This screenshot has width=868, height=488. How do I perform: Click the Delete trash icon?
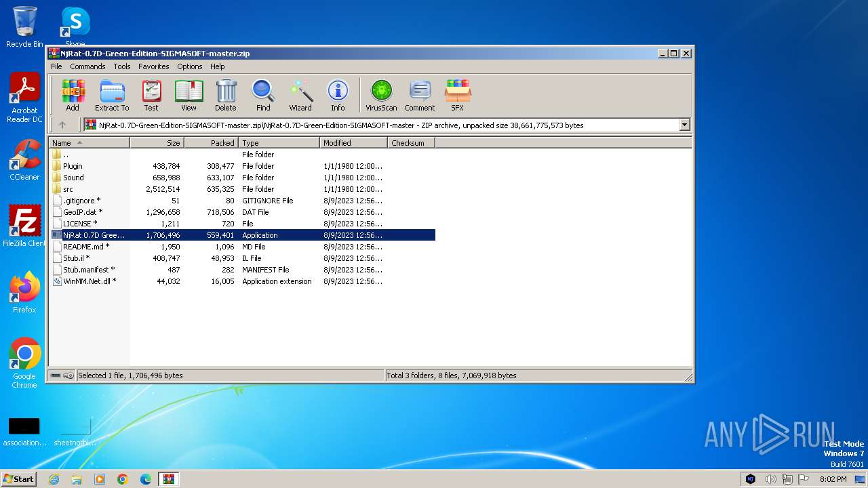226,95
